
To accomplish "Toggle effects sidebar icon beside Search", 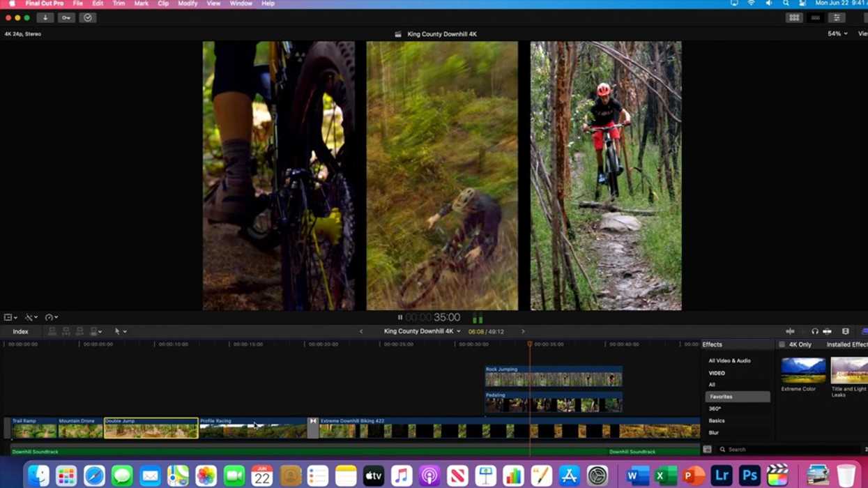I will point(707,450).
